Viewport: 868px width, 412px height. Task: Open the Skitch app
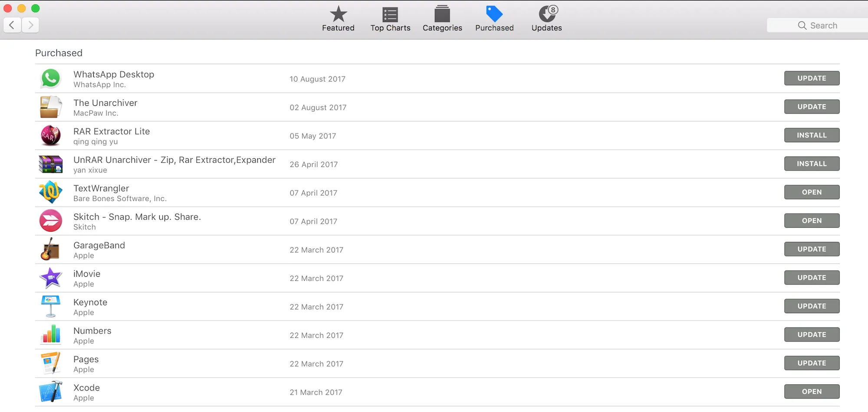point(812,221)
